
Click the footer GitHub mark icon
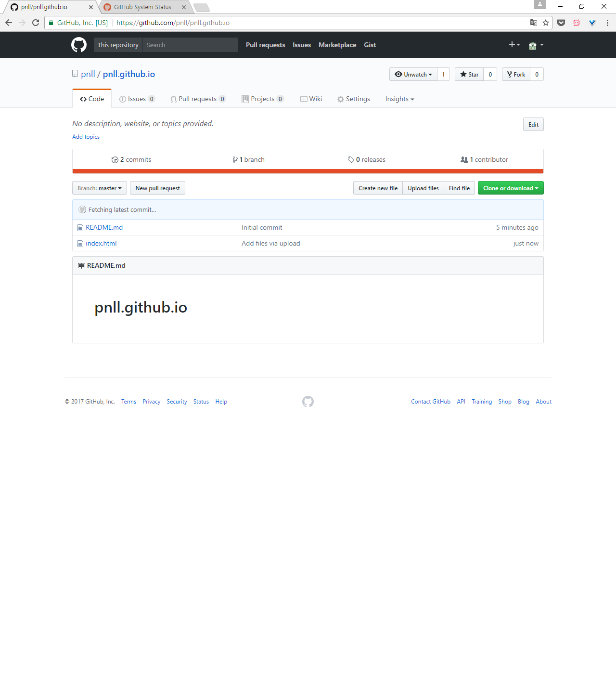pyautogui.click(x=308, y=402)
